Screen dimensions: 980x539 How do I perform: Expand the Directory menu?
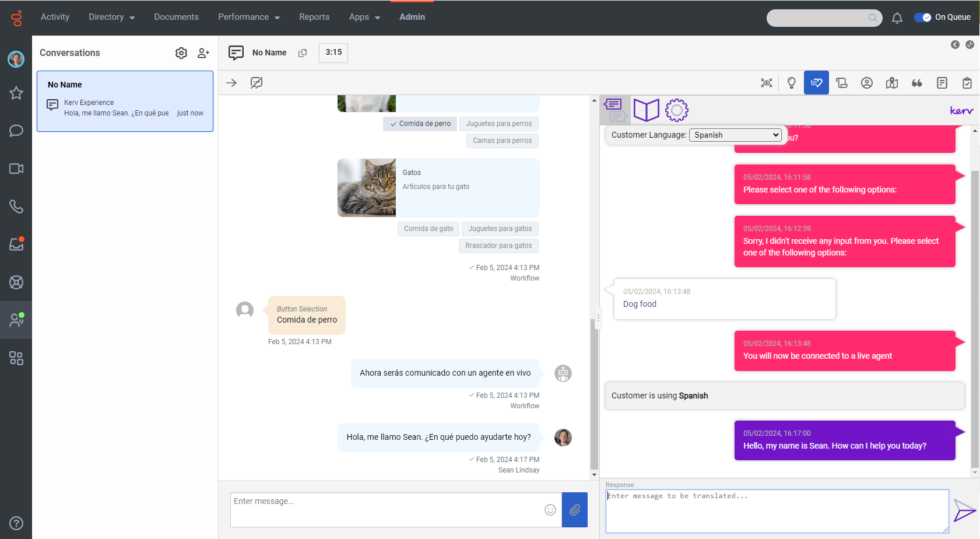click(111, 17)
